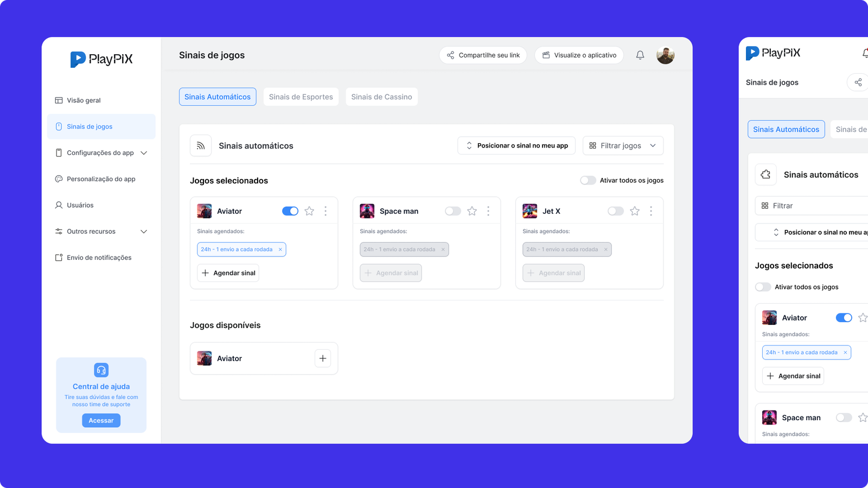The width and height of the screenshot is (868, 488).
Task: Open Posicionar o sinal no meu app selector
Action: pos(516,146)
